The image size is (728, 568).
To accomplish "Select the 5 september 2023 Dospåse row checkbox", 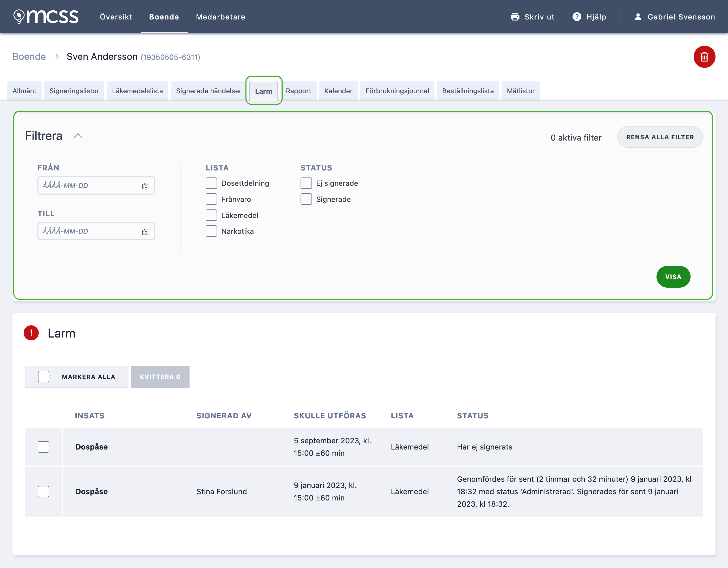I will click(x=43, y=447).
